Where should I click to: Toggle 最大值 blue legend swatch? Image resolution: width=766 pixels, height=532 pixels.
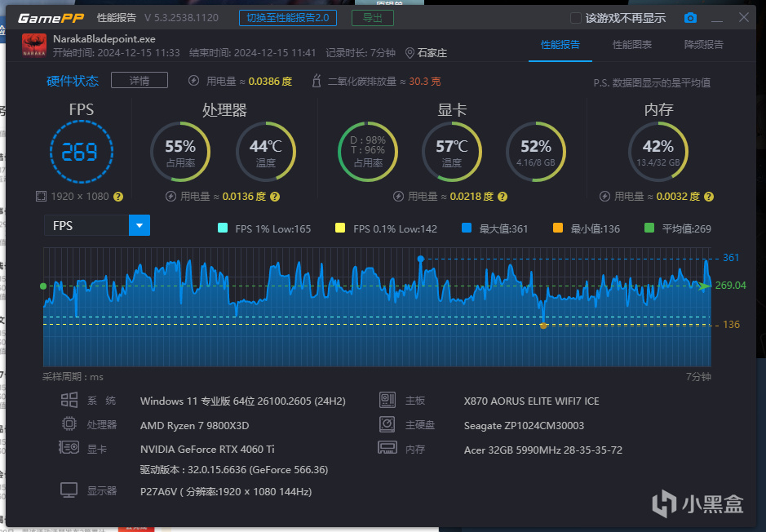coord(467,228)
